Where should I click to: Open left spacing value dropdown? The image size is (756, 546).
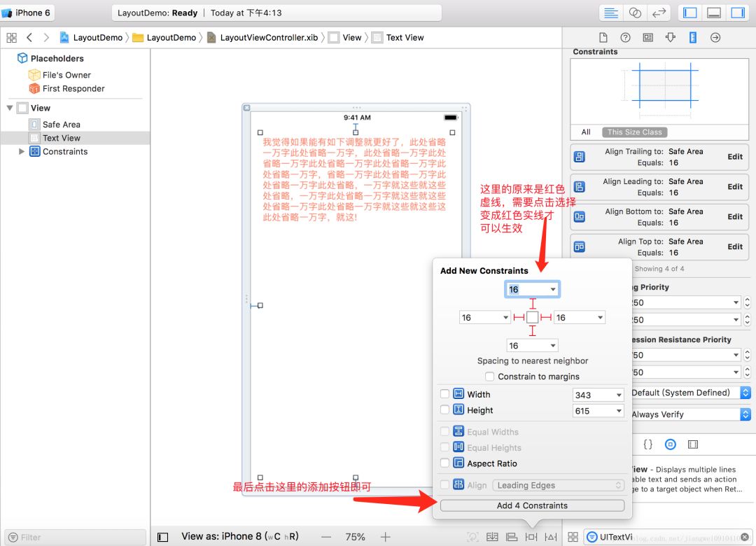coord(505,317)
